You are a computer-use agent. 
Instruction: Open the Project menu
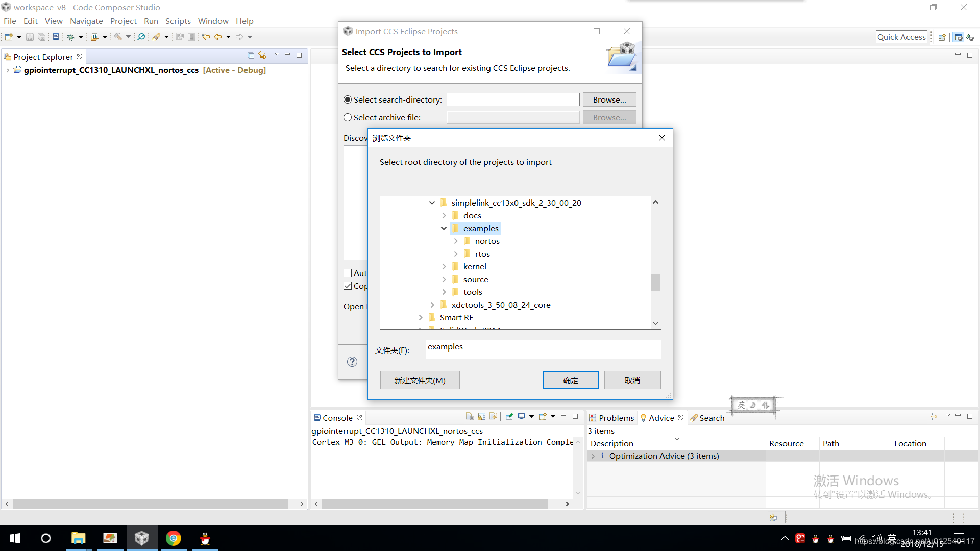124,21
